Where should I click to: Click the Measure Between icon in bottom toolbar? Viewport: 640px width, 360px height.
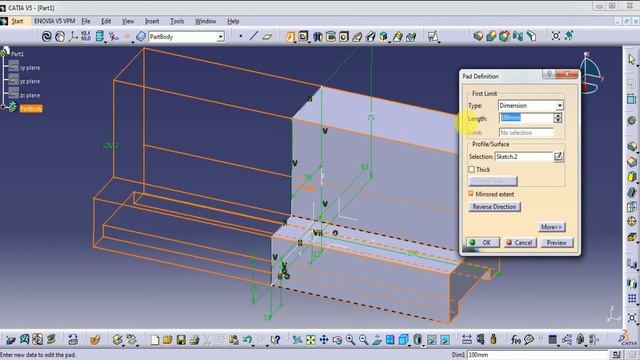point(467,340)
